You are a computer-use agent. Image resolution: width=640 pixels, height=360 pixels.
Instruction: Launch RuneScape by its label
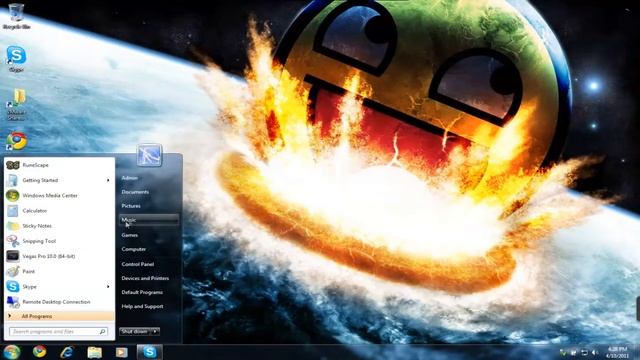[36, 165]
